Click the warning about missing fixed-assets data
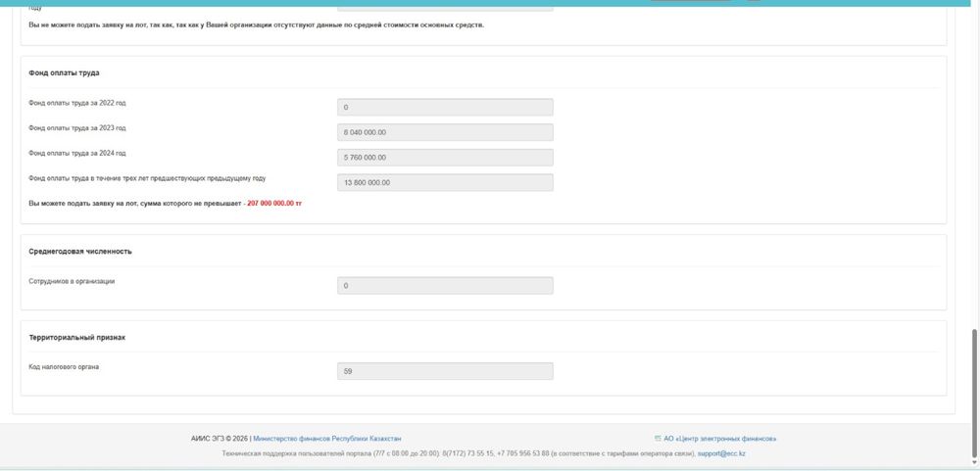Screen dimensions: 980x471 (256, 25)
